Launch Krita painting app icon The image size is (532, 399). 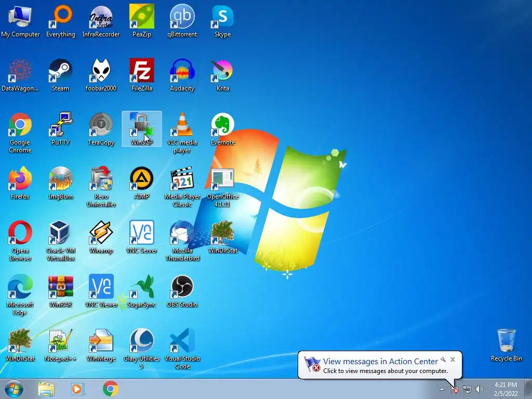click(222, 75)
